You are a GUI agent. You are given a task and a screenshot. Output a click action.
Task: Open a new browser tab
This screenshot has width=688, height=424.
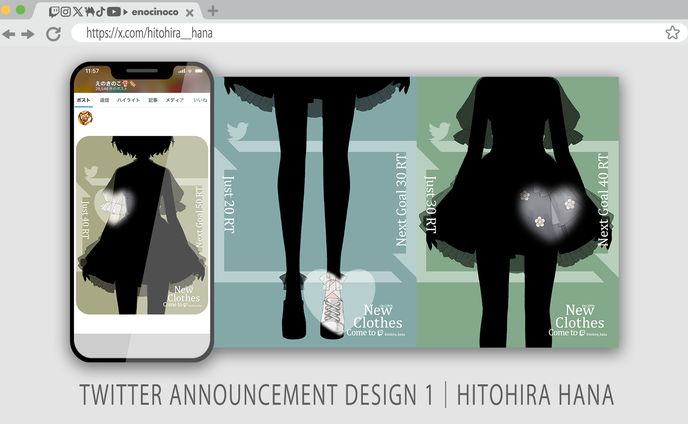pos(213,11)
